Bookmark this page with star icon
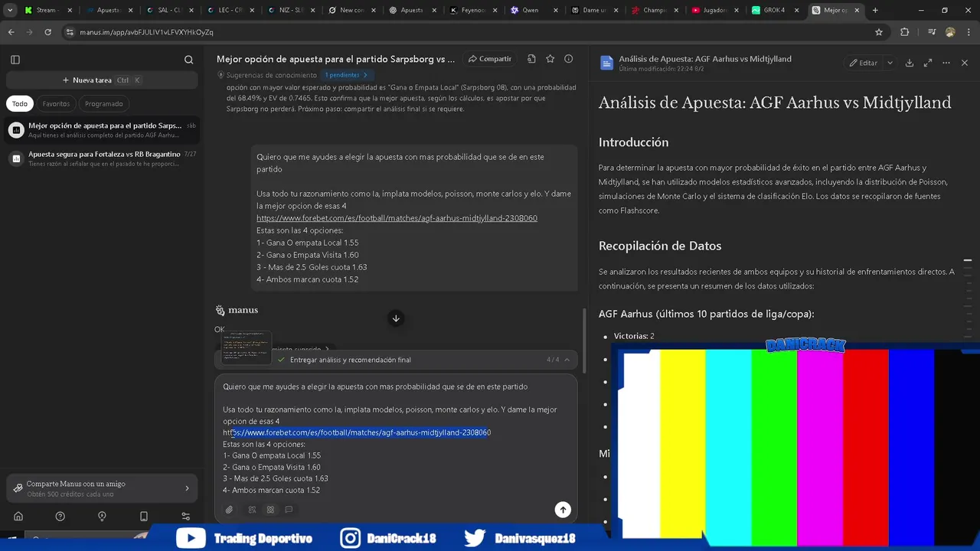 879,32
